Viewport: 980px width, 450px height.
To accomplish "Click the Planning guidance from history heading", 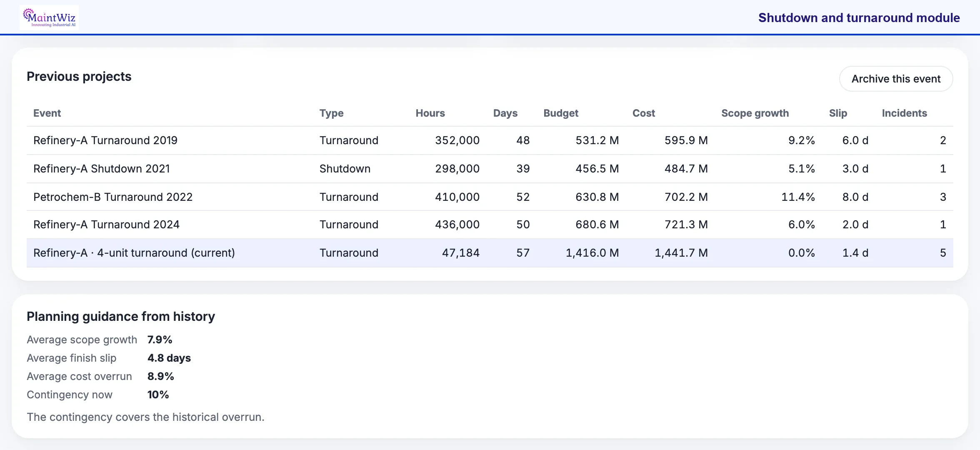I will pyautogui.click(x=121, y=317).
